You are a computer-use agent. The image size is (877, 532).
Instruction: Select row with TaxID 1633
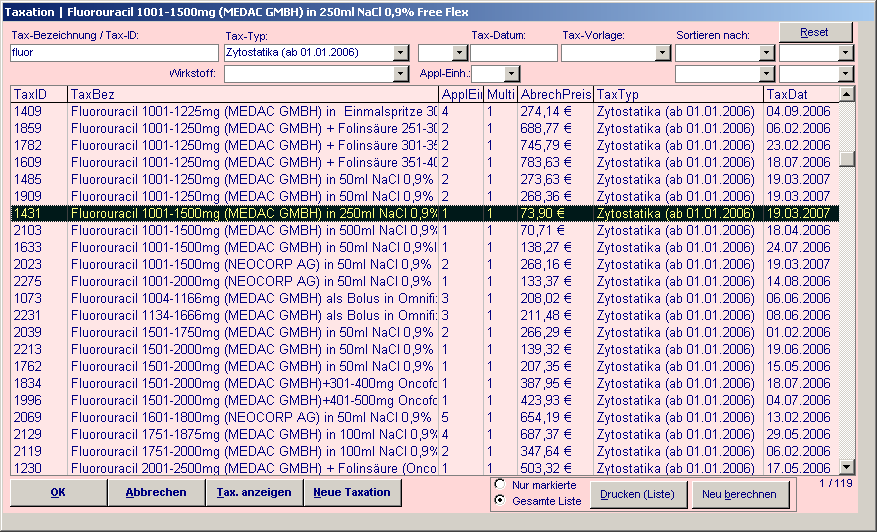click(425, 247)
